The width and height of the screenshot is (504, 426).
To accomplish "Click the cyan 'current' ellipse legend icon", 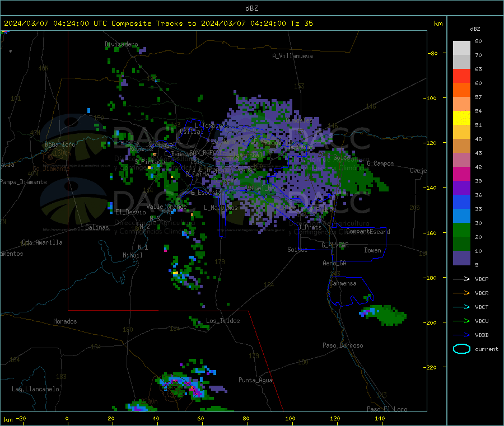I will tap(461, 349).
